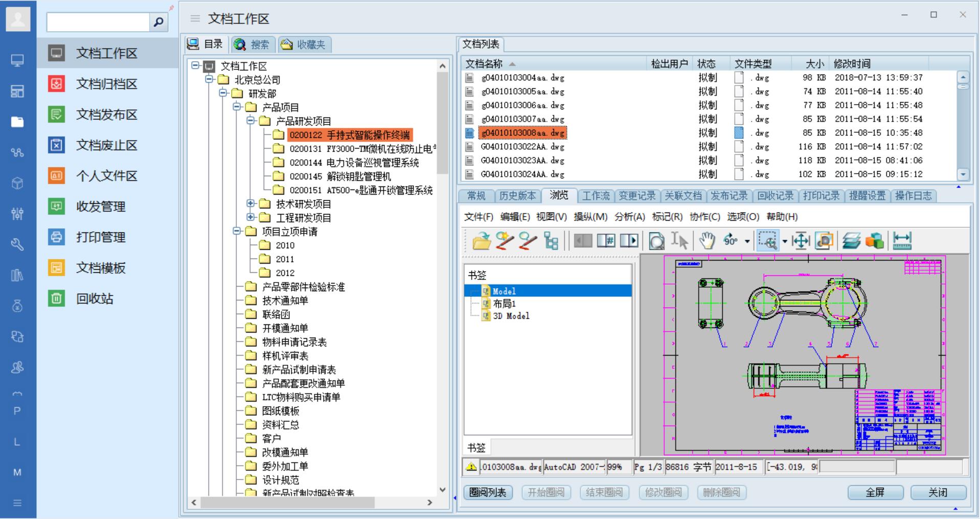Collapse the 研发部 tree node
Screen dimensions: 980x519
pos(223,93)
